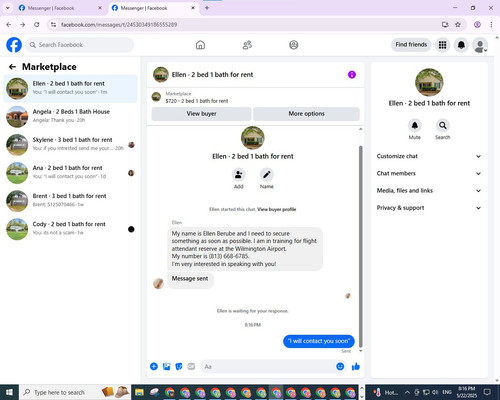The height and width of the screenshot is (400, 500).
Task: Open the listing photo in right panel
Action: click(x=429, y=82)
